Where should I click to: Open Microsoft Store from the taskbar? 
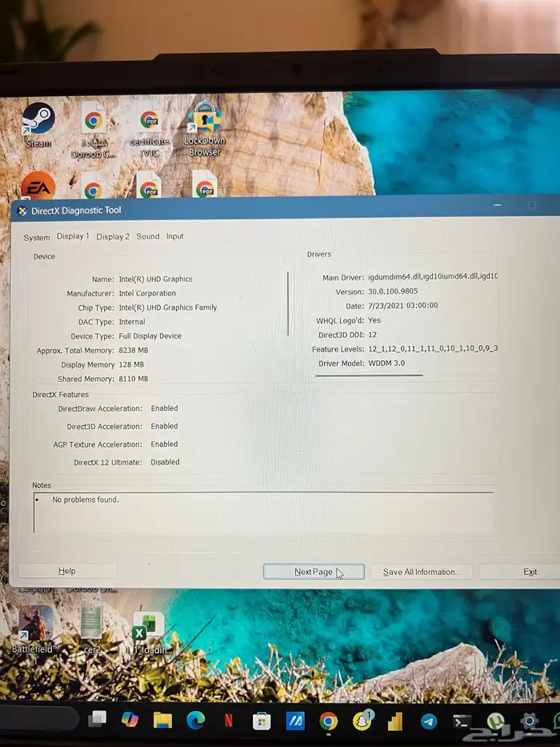coord(262,721)
